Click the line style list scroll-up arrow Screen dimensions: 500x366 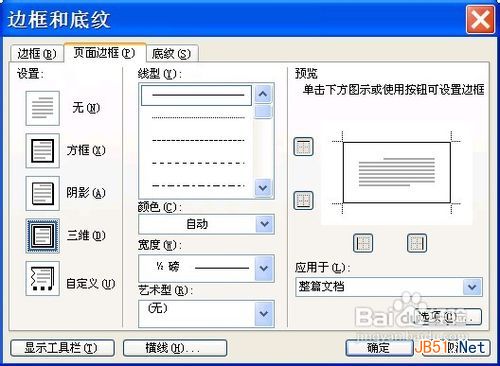tap(263, 94)
